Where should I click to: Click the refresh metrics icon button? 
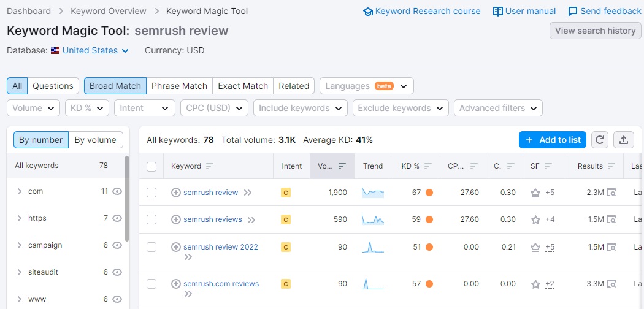point(600,140)
